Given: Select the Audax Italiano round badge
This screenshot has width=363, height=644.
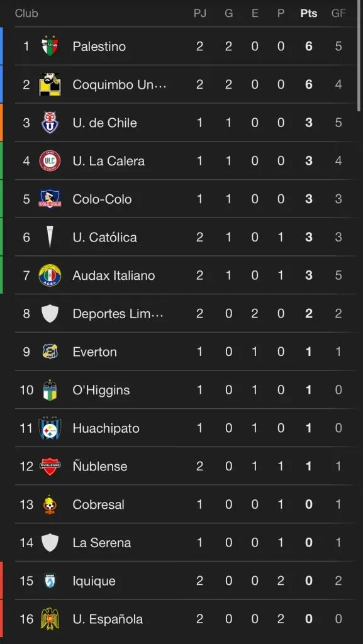Looking at the screenshot, I should click(x=50, y=275).
